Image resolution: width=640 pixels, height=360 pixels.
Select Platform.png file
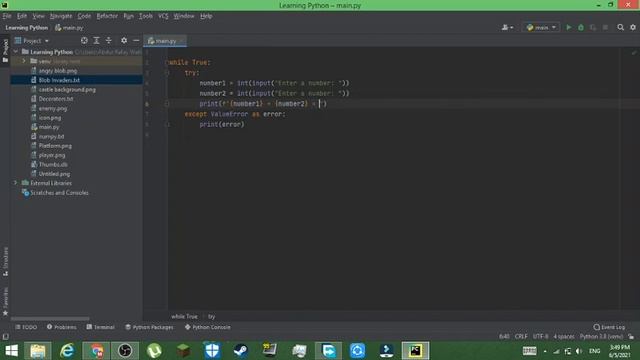click(x=55, y=146)
